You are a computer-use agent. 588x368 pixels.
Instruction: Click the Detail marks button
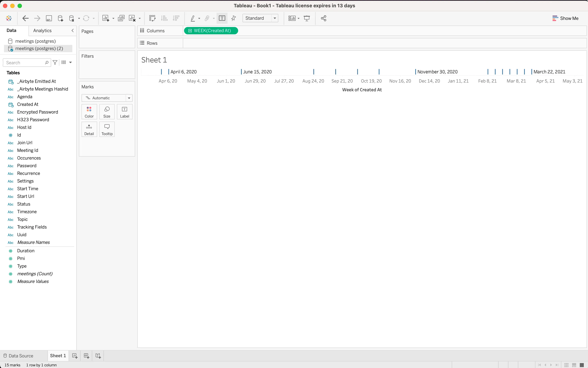pyautogui.click(x=89, y=129)
